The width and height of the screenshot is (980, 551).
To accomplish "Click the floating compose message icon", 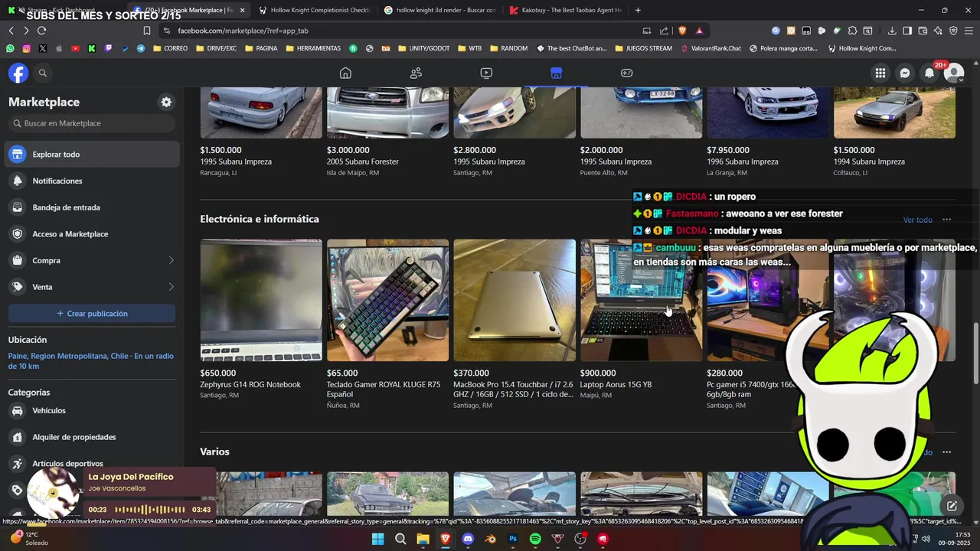I will 952,506.
